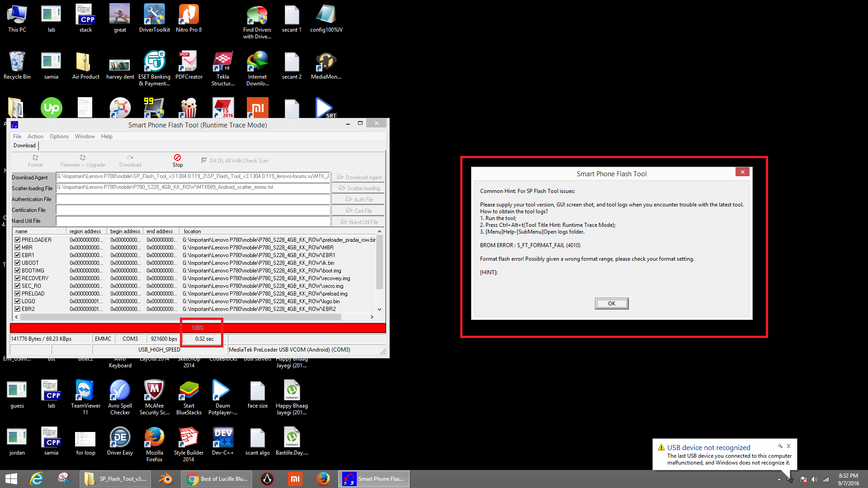The height and width of the screenshot is (488, 868).
Task: Click the red 100% progress bar
Action: (198, 328)
